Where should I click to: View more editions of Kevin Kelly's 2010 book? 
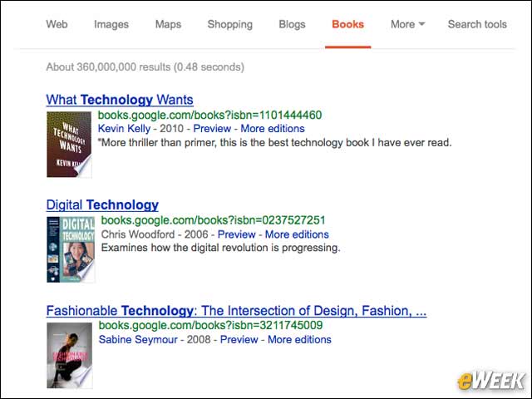(273, 129)
